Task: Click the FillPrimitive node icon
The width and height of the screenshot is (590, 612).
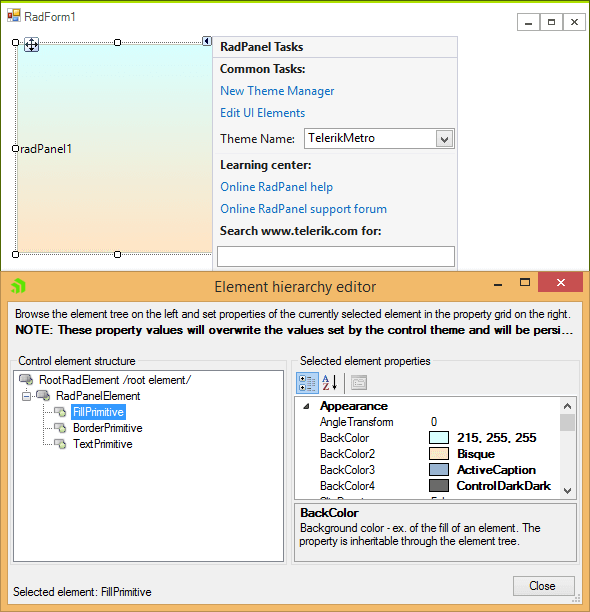Action: [x=60, y=412]
